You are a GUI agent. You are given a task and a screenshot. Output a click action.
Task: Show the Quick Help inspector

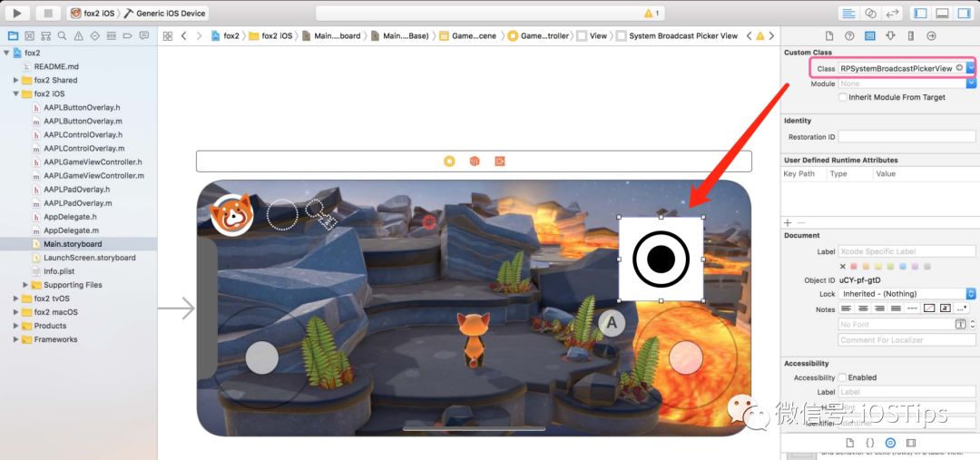(x=849, y=36)
